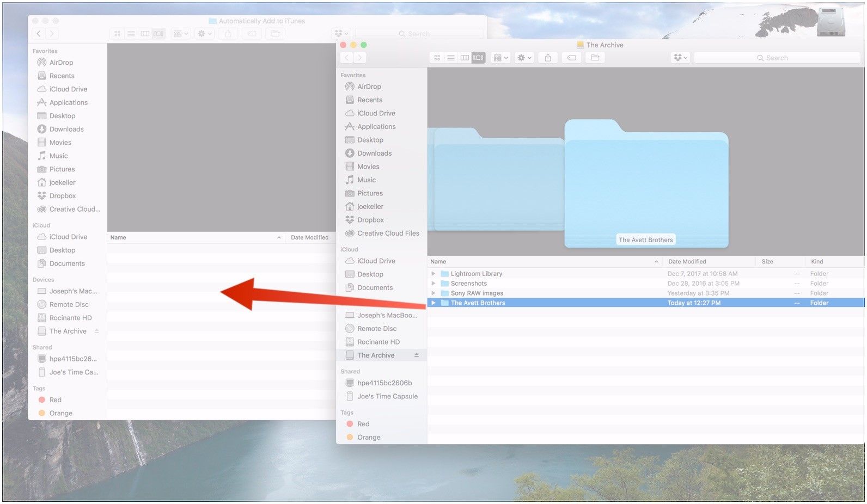Open Creative Cloud Files in front sidebar
The image size is (867, 504).
click(x=388, y=233)
